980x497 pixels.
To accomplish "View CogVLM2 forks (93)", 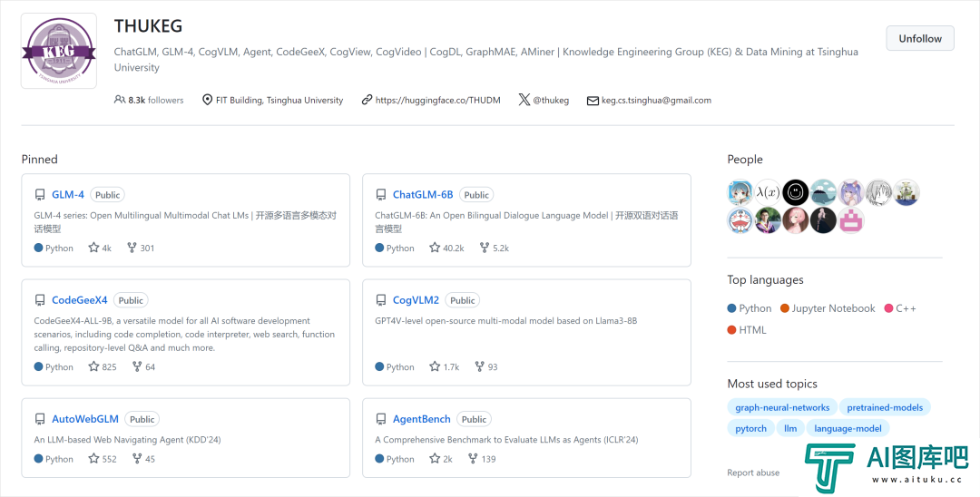I will tap(486, 366).
